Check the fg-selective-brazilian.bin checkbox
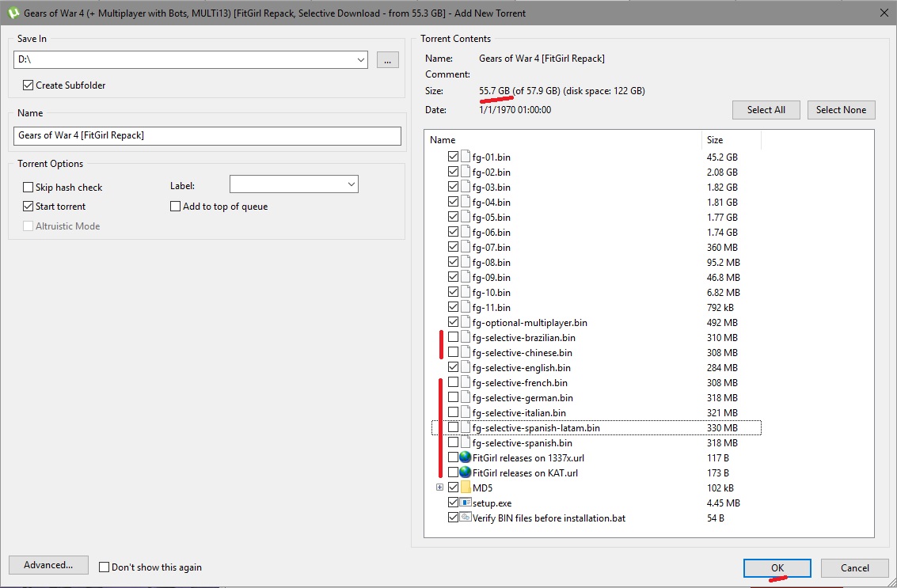The height and width of the screenshot is (588, 897). point(453,337)
